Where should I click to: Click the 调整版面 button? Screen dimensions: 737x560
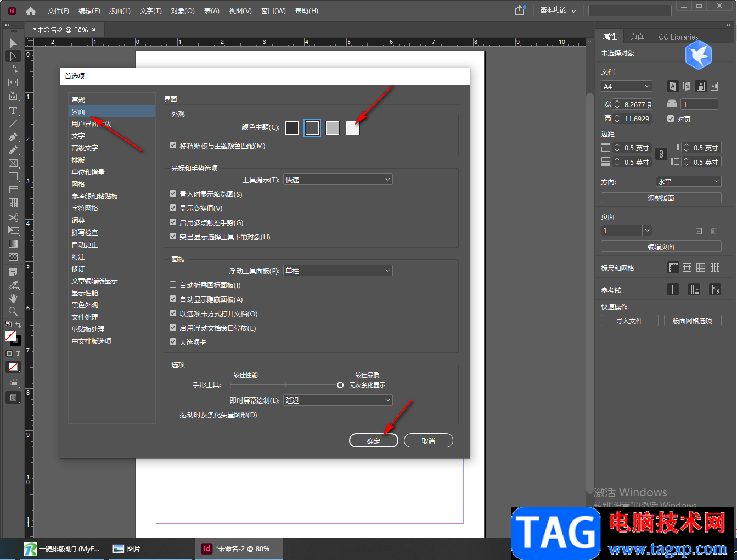(661, 198)
